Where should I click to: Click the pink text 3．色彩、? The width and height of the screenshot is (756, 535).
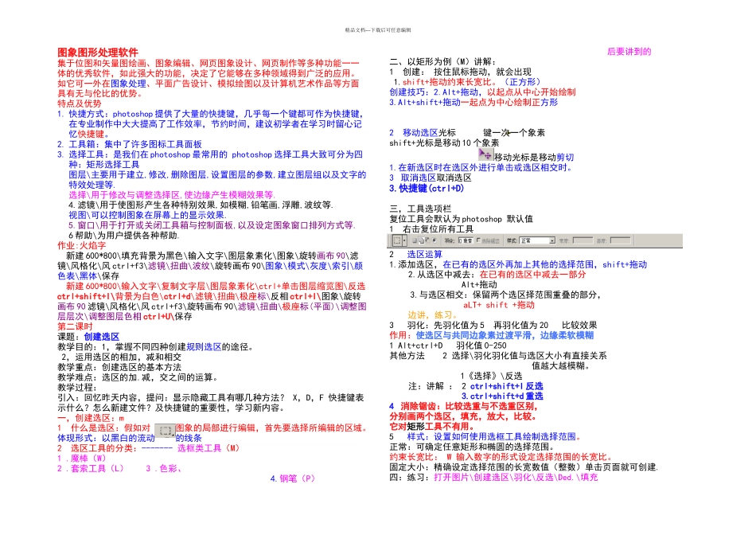click(x=163, y=468)
